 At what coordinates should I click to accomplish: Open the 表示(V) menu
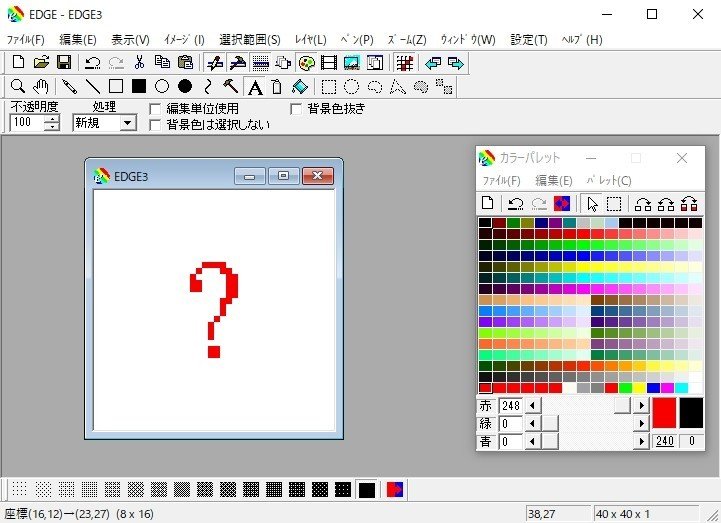[130, 40]
